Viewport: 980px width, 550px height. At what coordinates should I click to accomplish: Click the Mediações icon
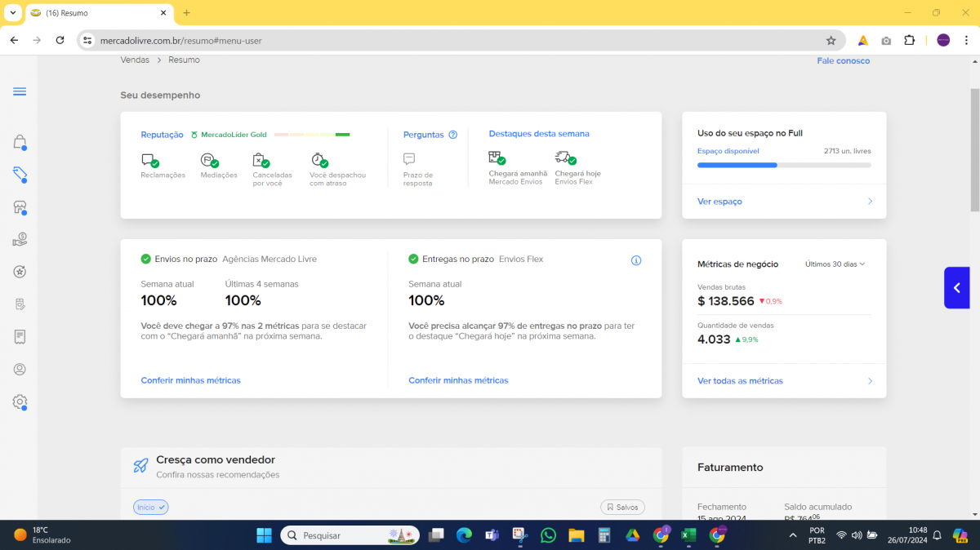click(x=209, y=160)
